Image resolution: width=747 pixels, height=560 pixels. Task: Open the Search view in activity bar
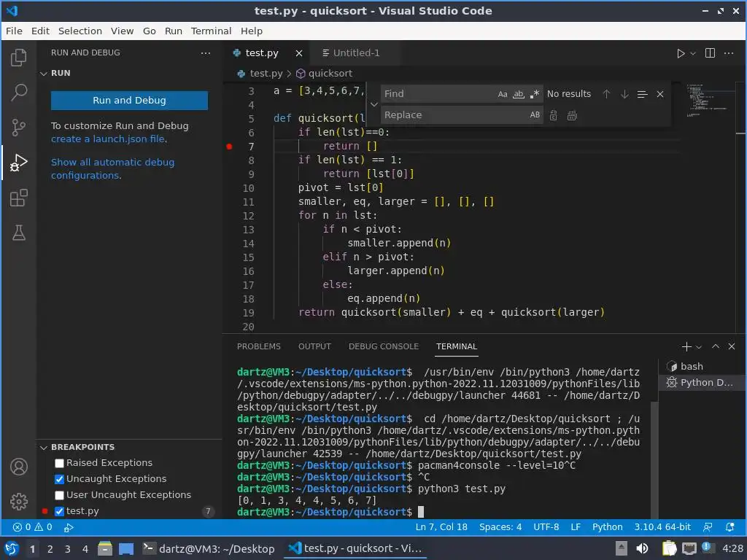click(18, 93)
